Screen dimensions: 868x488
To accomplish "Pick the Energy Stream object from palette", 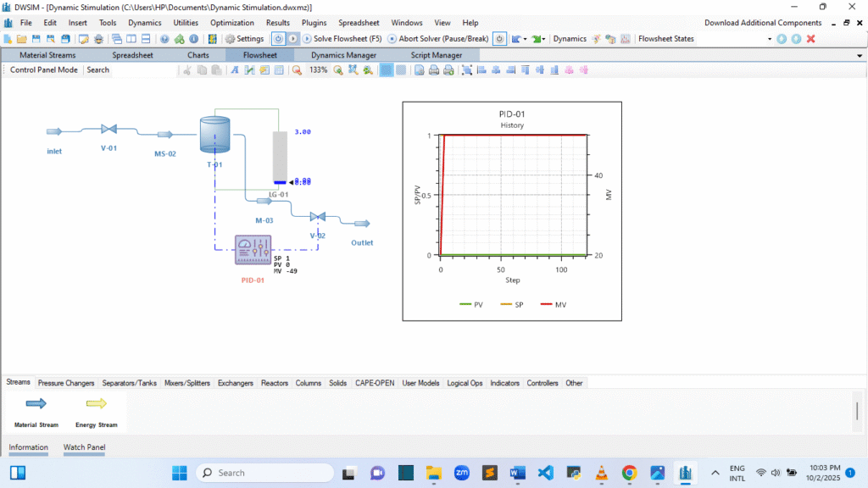I will pos(97,404).
